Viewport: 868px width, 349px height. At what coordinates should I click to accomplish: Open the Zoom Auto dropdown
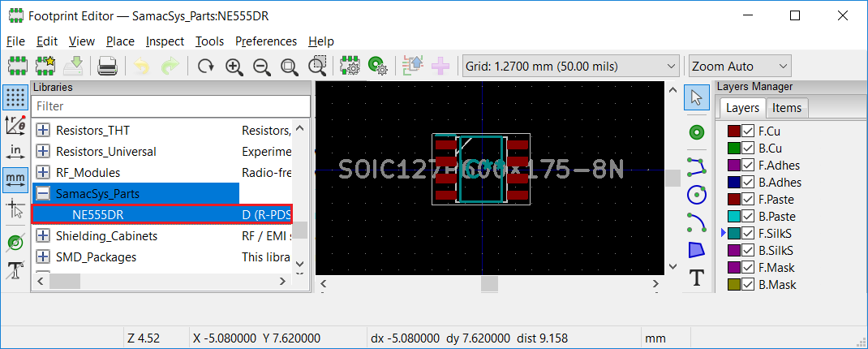[x=740, y=67]
